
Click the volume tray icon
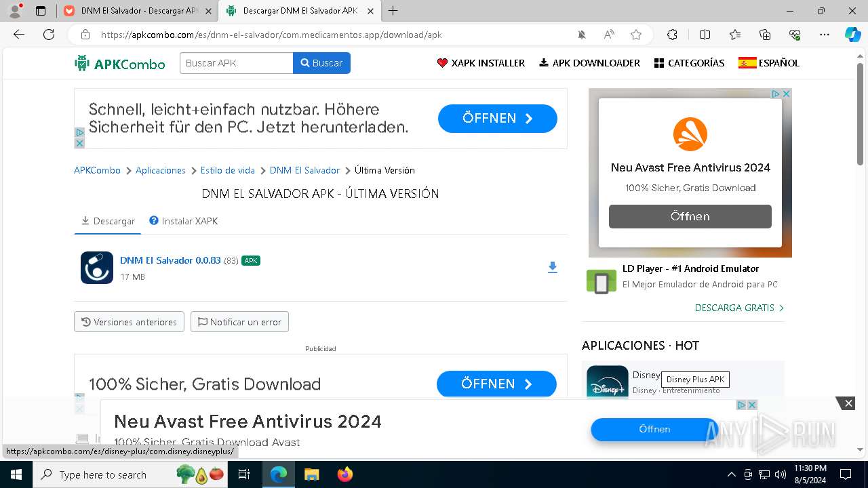[781, 474]
